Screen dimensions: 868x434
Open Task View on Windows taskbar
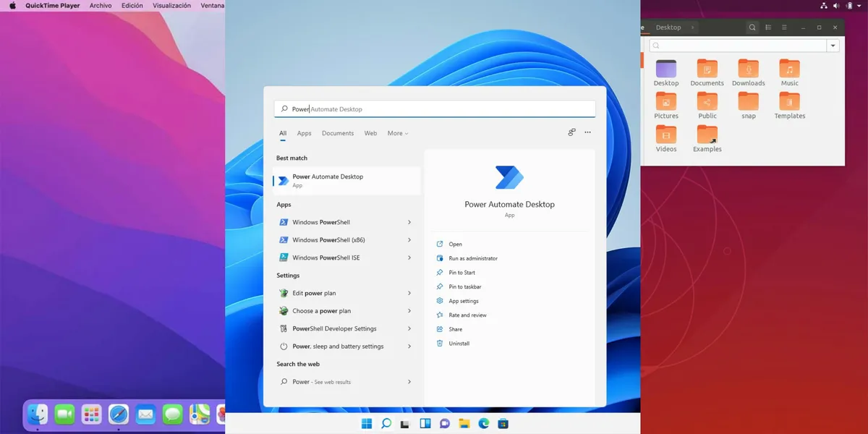tap(406, 423)
